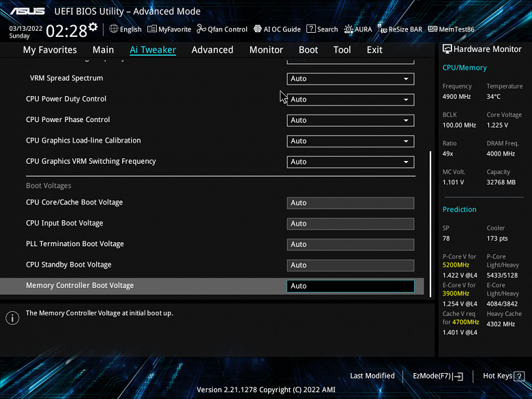The height and width of the screenshot is (399, 532).
Task: Open VRM Spread Spectrum dropdown
Action: coord(350,78)
